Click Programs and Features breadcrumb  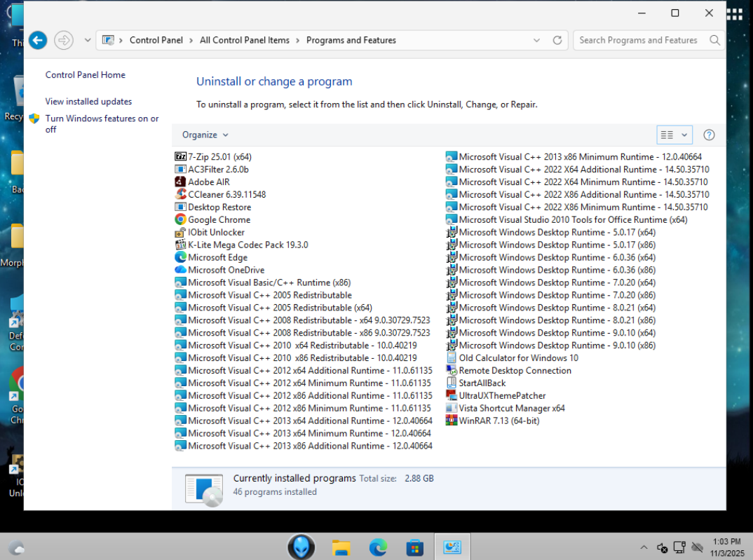click(351, 41)
